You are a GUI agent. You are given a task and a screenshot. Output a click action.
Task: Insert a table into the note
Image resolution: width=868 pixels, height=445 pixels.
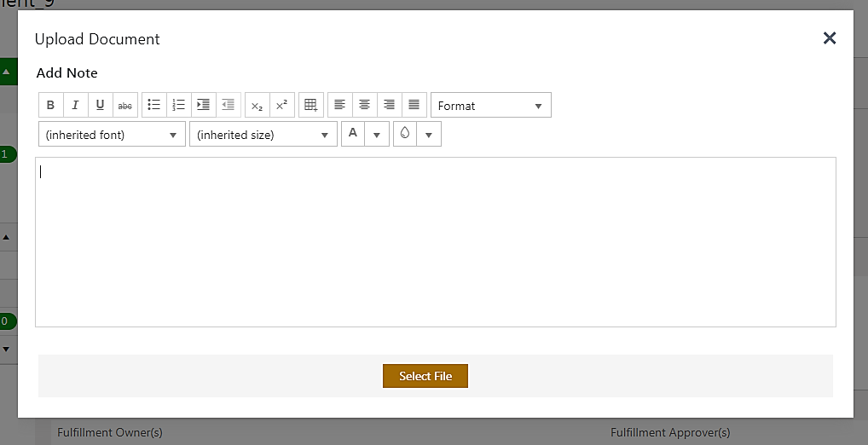(x=311, y=105)
